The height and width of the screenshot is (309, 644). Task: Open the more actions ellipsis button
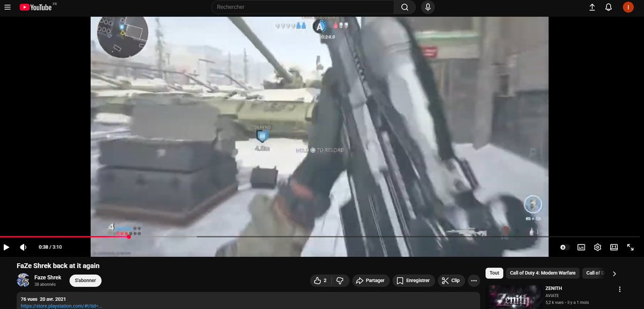(473, 281)
